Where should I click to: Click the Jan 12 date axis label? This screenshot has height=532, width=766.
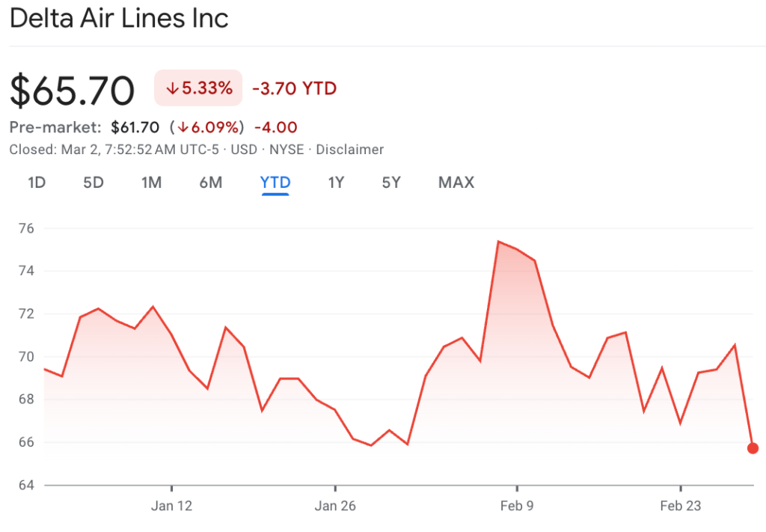(171, 506)
